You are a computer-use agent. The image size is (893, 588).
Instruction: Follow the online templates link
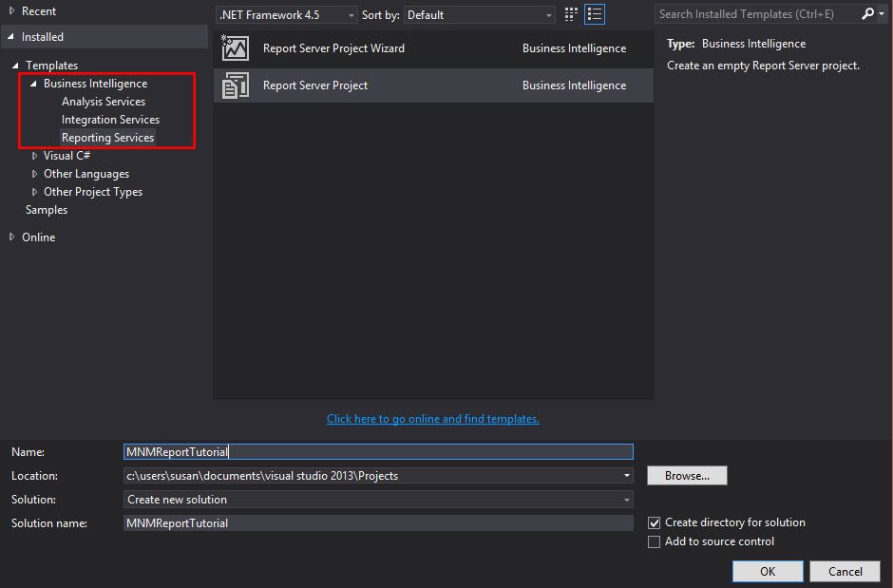(x=432, y=419)
